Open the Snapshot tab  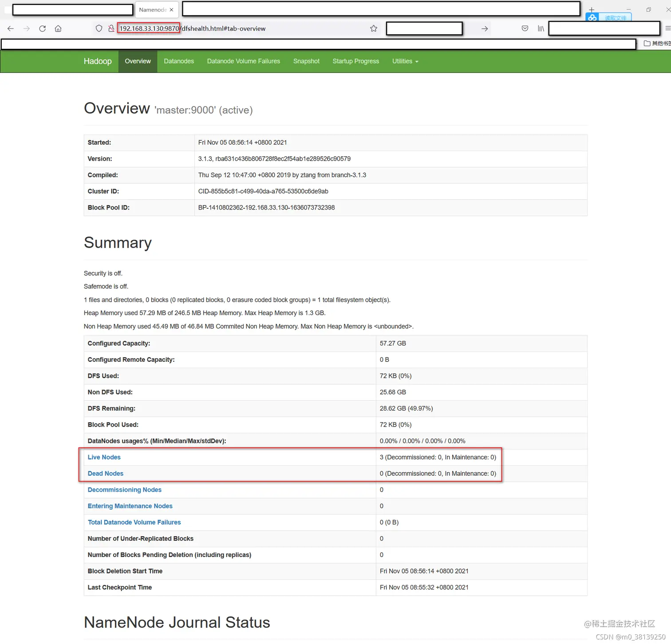point(306,61)
